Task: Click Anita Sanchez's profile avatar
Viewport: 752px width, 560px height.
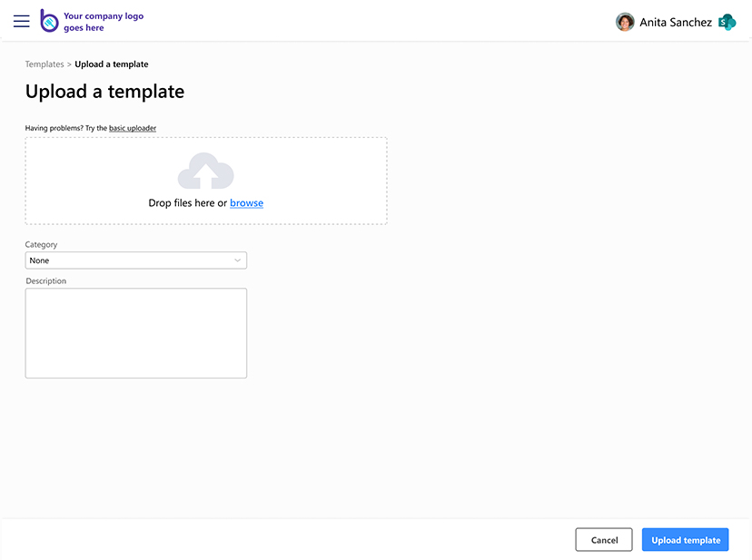Action: 625,22
